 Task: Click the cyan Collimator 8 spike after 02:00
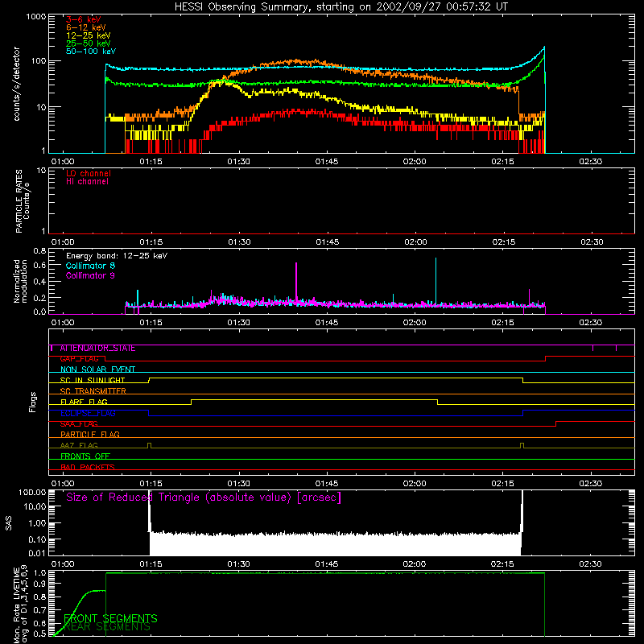pyautogui.click(x=436, y=280)
